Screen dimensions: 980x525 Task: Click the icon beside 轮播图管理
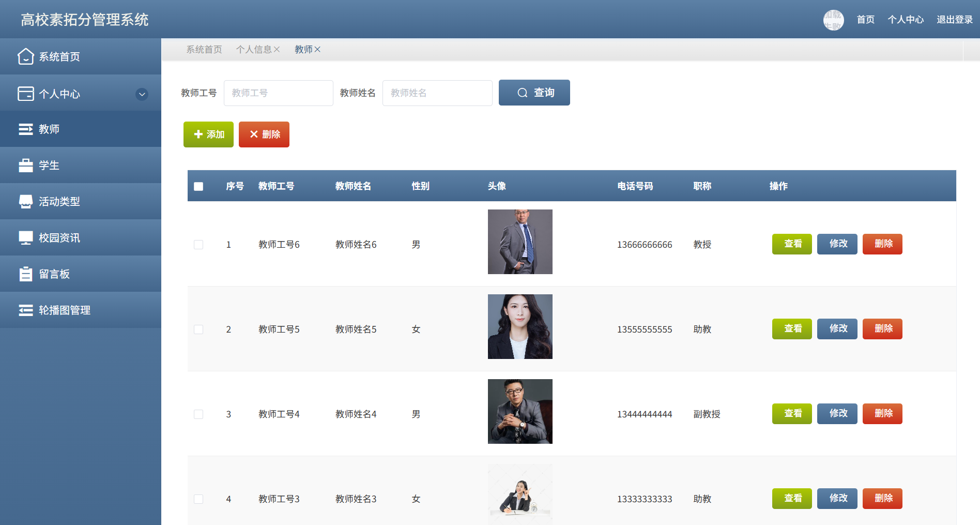[x=25, y=310]
